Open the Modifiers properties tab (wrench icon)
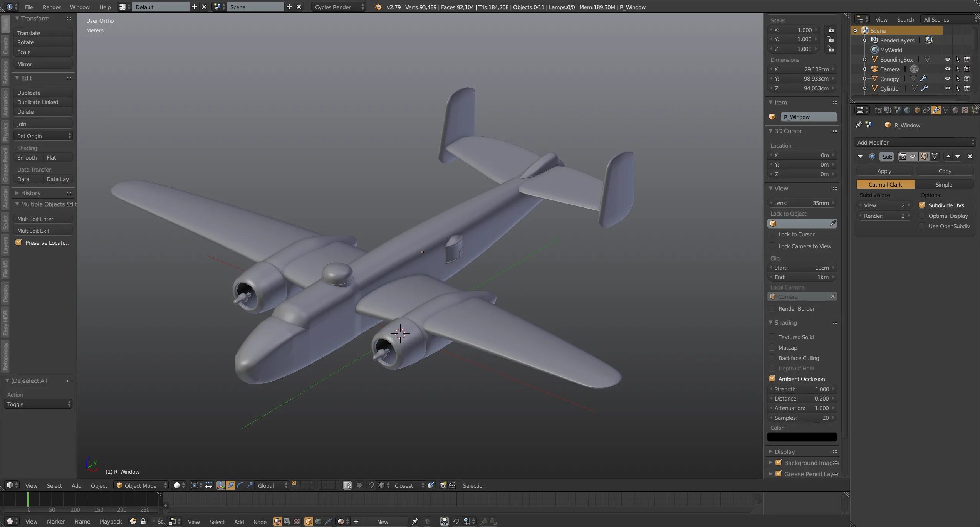Viewport: 980px width, 527px height. tap(936, 110)
